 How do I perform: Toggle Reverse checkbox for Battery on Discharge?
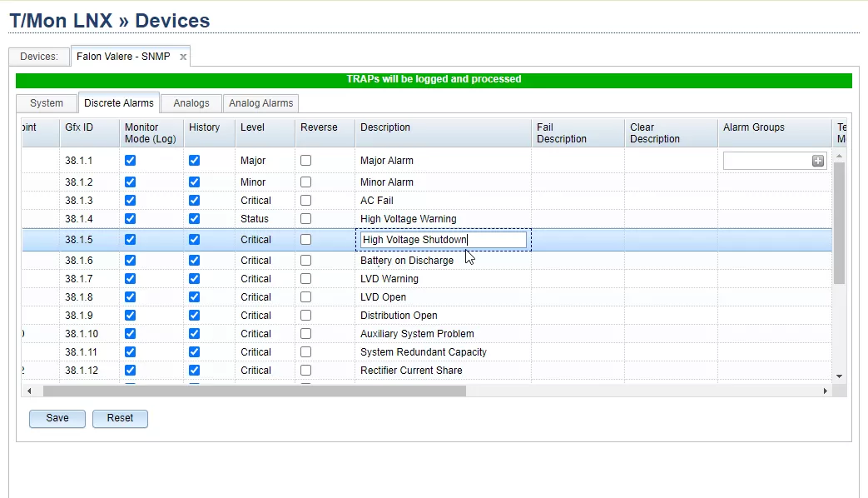(x=306, y=261)
